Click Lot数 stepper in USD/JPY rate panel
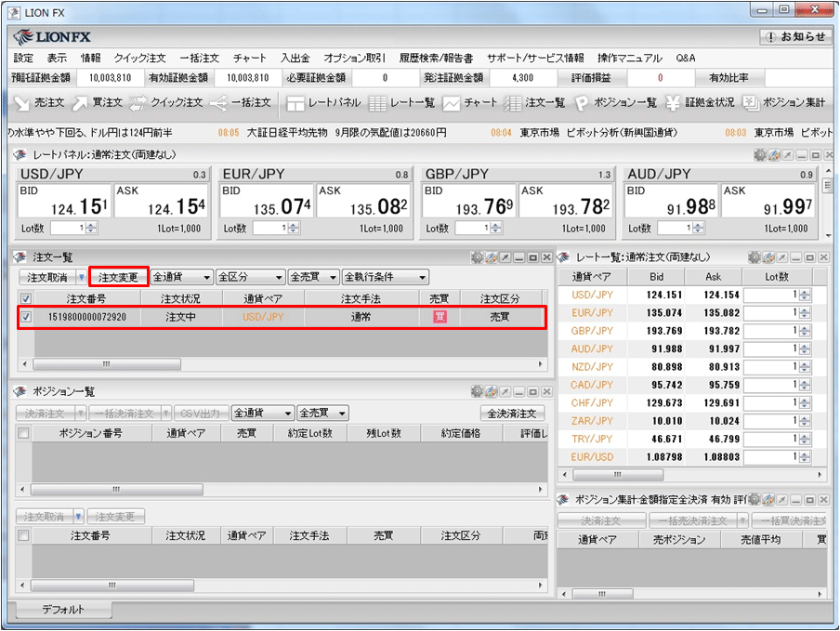840x631 pixels. pyautogui.click(x=91, y=229)
